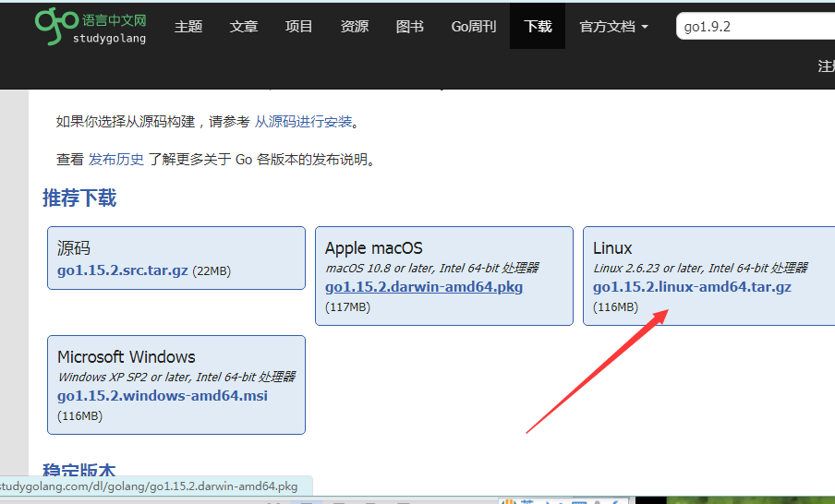Select the active 下载 tab

click(x=538, y=26)
